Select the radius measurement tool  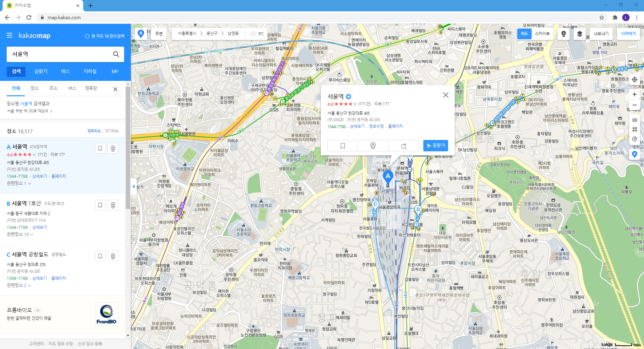coord(634,139)
